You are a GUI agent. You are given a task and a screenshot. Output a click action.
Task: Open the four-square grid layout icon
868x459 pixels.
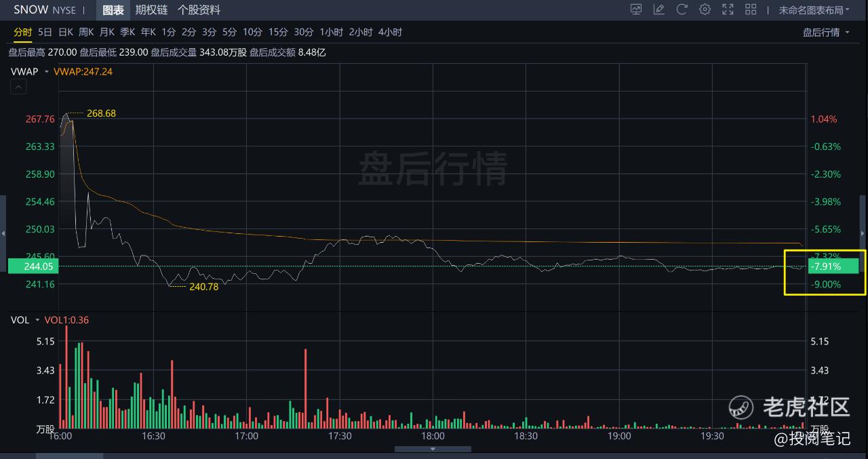(x=751, y=9)
